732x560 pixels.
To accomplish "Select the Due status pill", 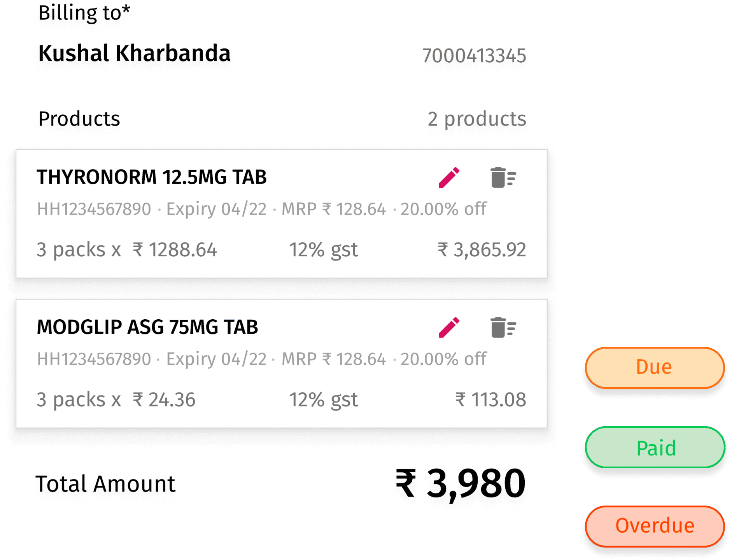I will coord(654,367).
